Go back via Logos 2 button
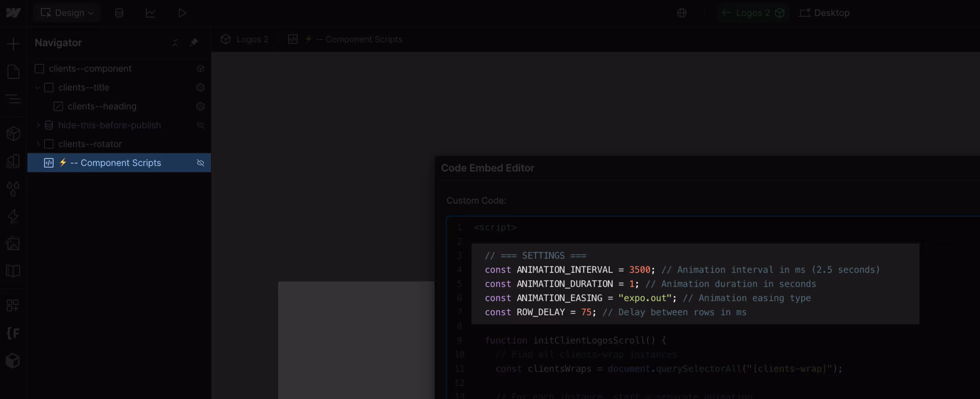 coord(752,13)
